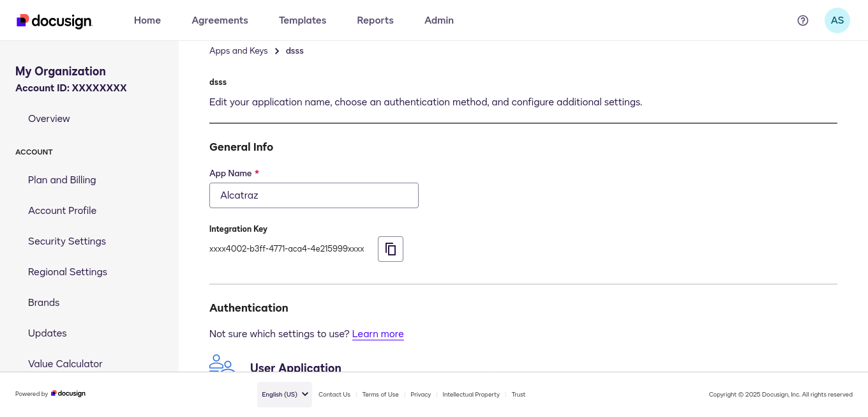This screenshot has height=417, width=868.
Task: Open the English (US) language dropdown
Action: tap(284, 394)
